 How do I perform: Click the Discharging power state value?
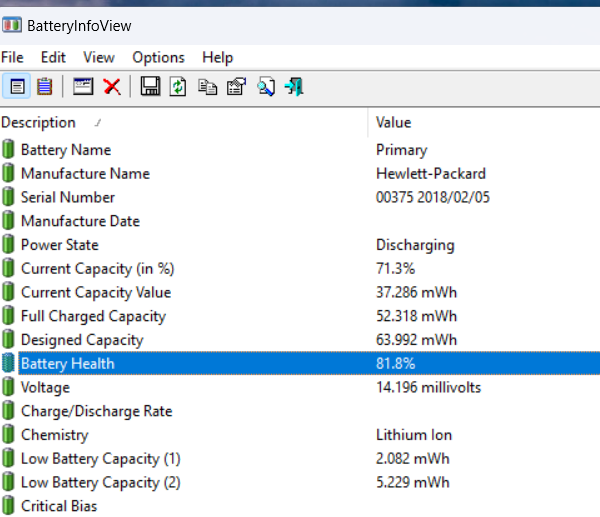click(415, 245)
